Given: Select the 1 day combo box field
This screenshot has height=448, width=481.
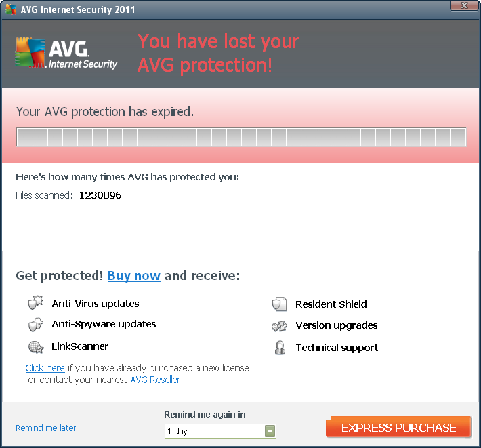Looking at the screenshot, I should (220, 431).
